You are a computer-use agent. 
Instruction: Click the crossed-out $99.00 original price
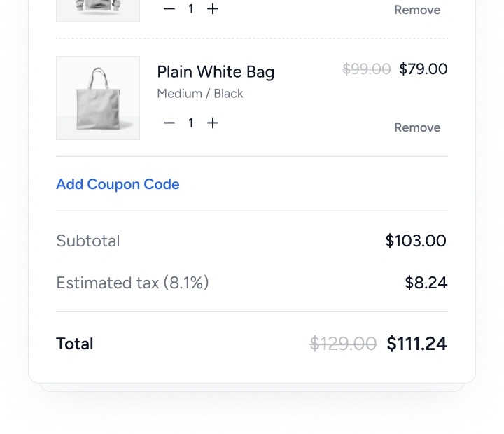pyautogui.click(x=366, y=69)
